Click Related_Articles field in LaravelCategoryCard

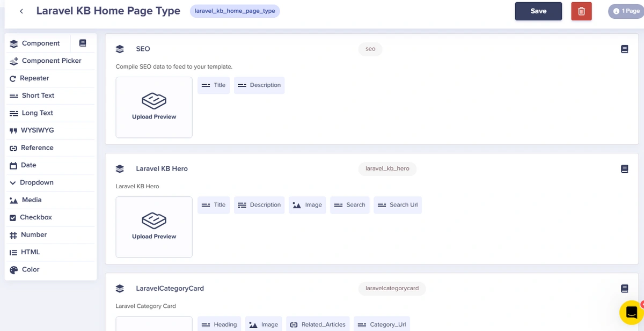click(x=318, y=325)
